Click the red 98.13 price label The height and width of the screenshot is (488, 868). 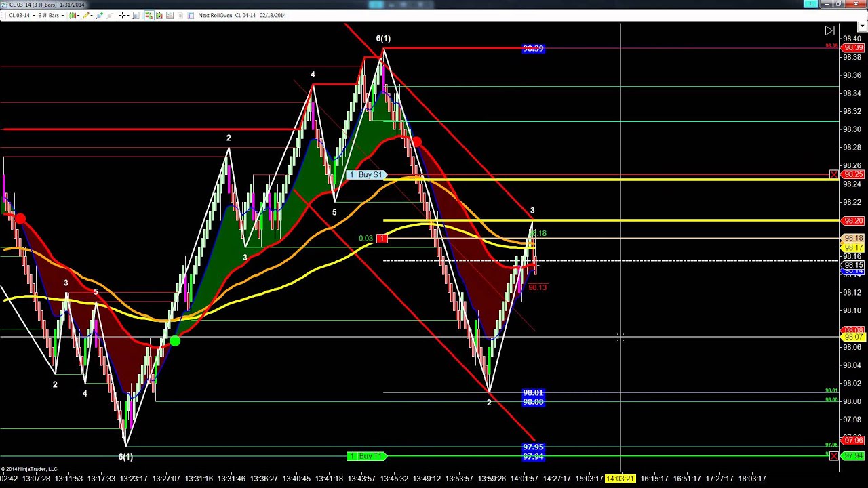tap(537, 287)
